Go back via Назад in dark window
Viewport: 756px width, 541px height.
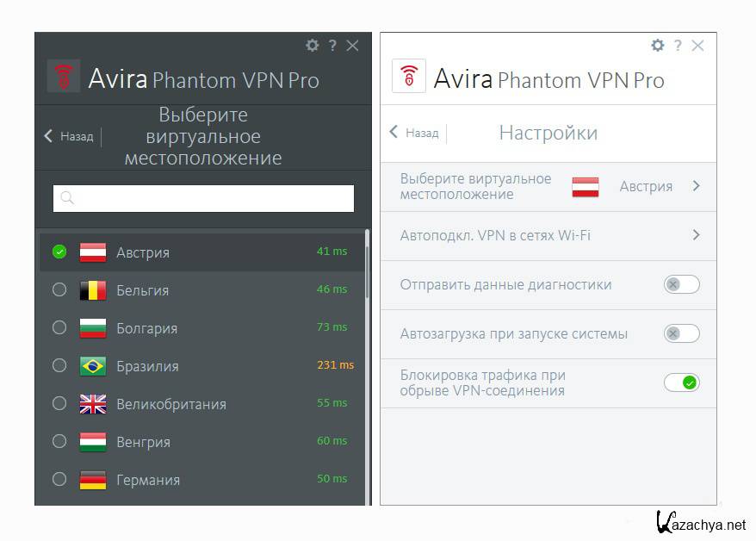(x=69, y=136)
